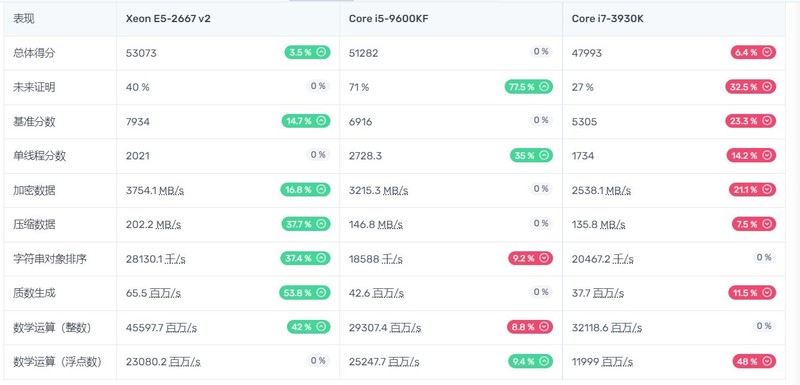This screenshot has height=385, width=800.
Task: Click the green 77.5 % badge for i5-9600KF
Action: [529, 87]
